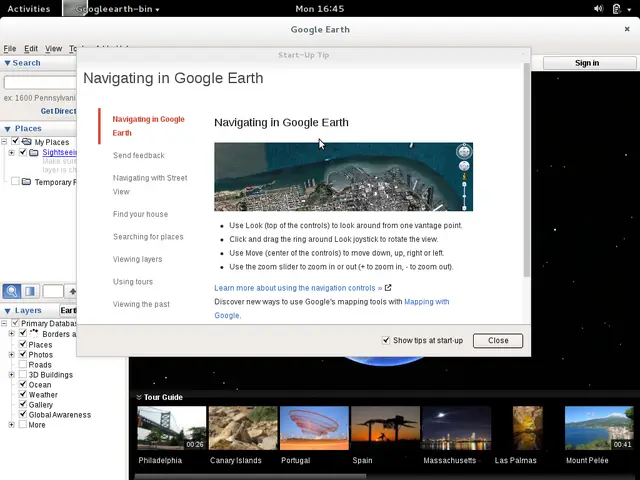Disable the Weather layer checkbox
The width and height of the screenshot is (640, 480).
click(x=23, y=394)
